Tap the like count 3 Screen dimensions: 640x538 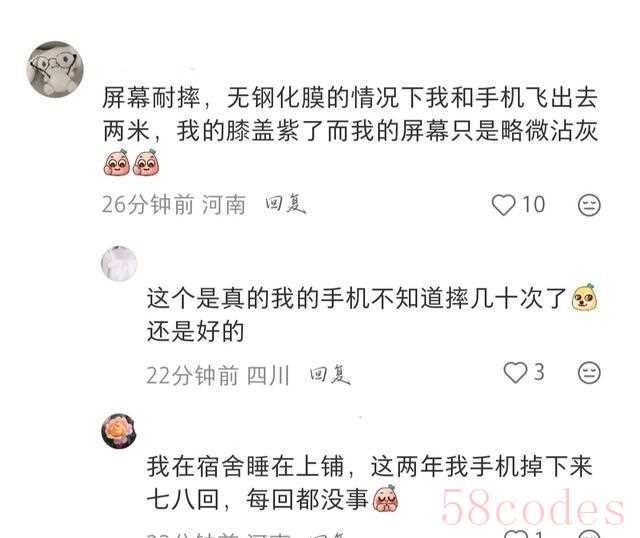click(539, 372)
